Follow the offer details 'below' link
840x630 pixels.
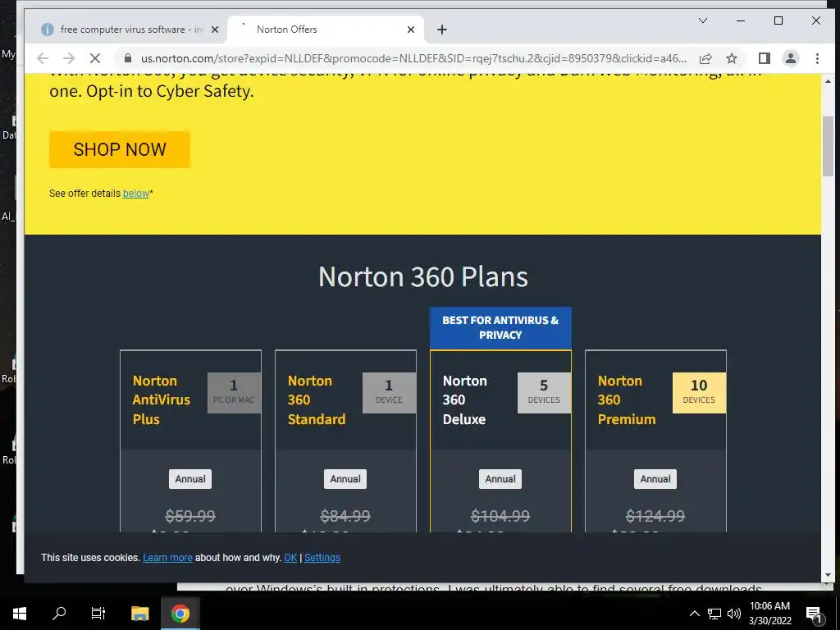(x=136, y=194)
